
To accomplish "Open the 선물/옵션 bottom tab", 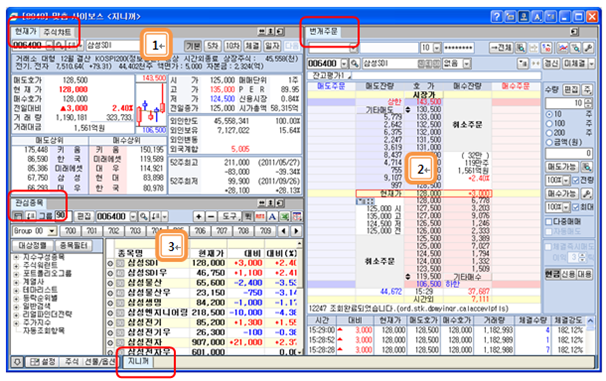I will (99, 362).
